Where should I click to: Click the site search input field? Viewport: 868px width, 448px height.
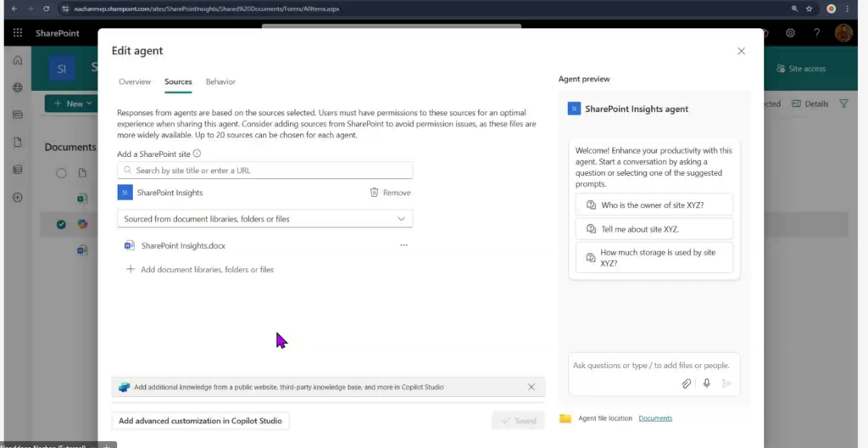[x=265, y=171]
